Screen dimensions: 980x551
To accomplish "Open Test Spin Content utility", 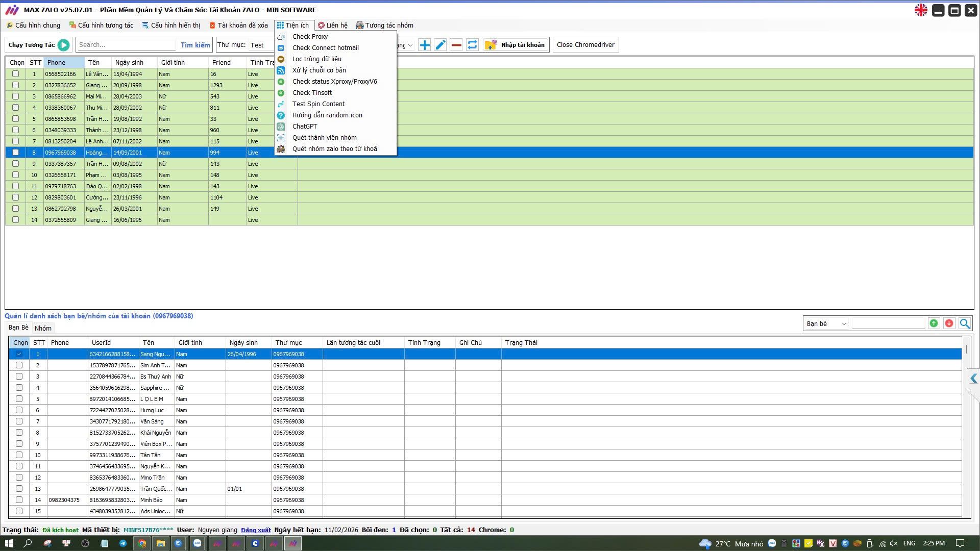I will (318, 104).
